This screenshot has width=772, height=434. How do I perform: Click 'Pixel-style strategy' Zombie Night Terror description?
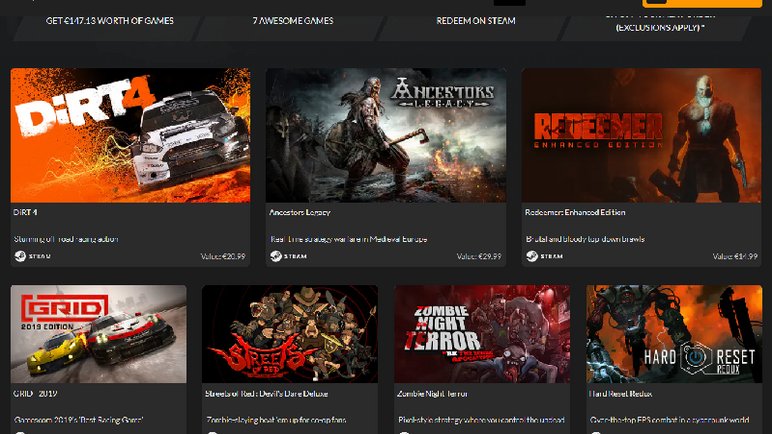pos(481,420)
